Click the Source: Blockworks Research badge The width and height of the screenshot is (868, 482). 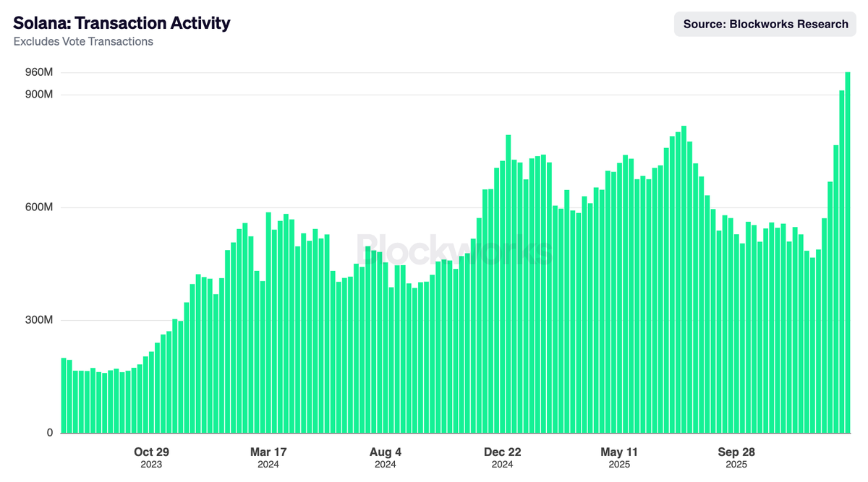pos(765,24)
